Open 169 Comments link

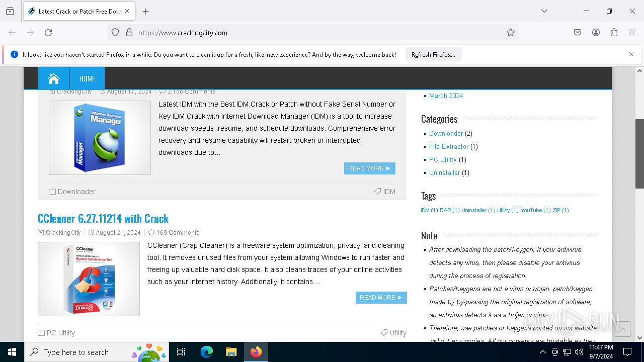(178, 233)
